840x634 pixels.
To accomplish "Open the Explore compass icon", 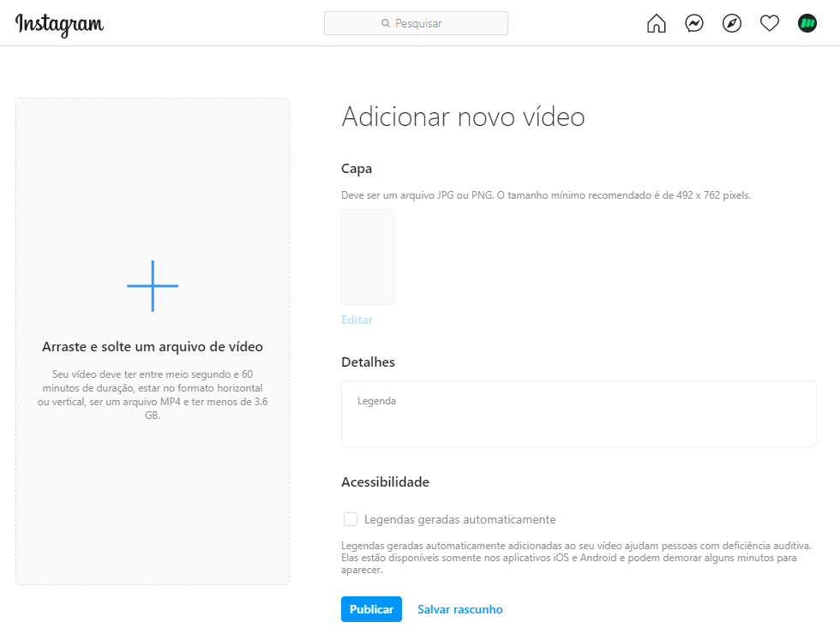I will [x=732, y=24].
